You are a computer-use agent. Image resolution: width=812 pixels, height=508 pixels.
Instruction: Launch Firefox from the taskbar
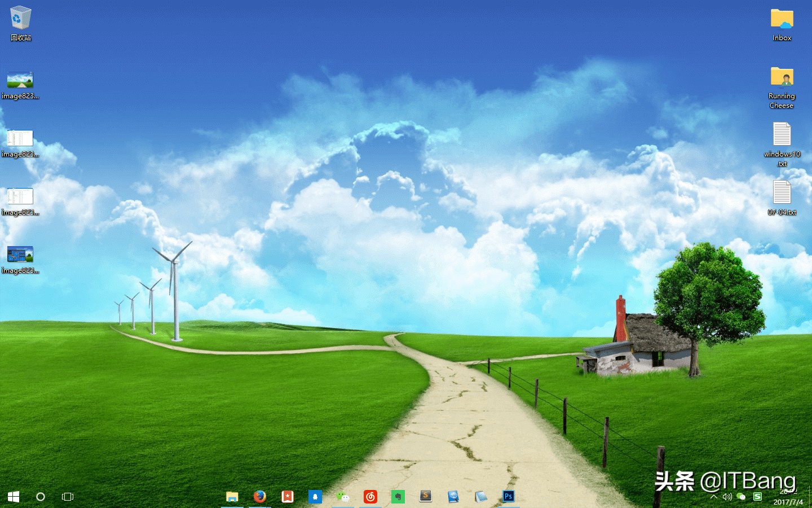(259, 497)
